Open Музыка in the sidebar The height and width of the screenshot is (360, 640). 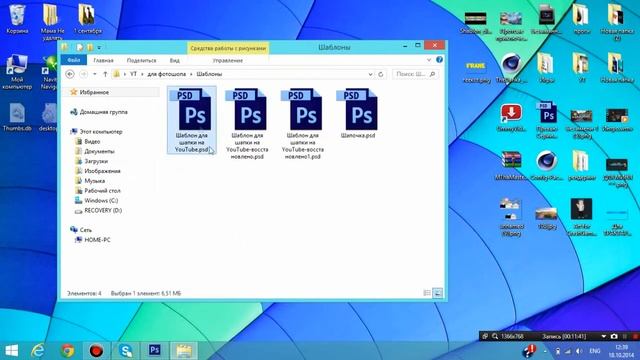point(94,181)
